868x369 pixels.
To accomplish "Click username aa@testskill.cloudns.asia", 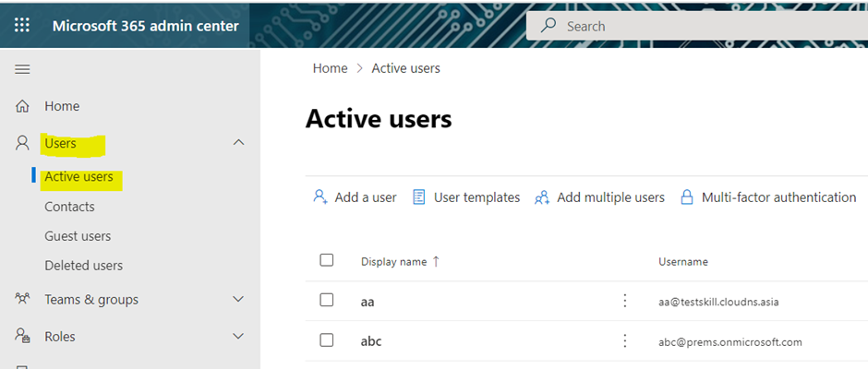I will pos(718,302).
